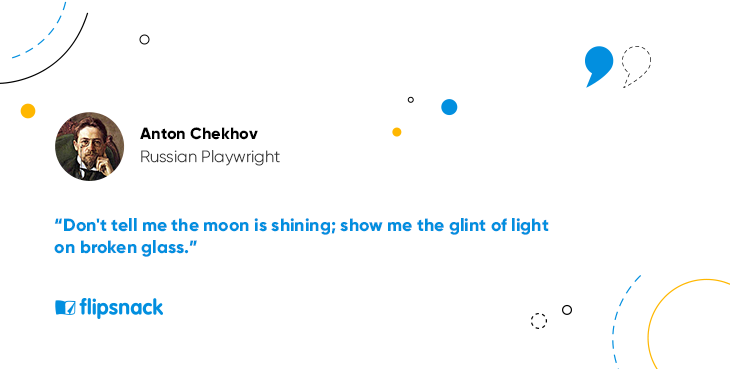Click the Anton Chekhov portrait thumbnail
Viewport: 730px width, 369px height.
(x=89, y=146)
